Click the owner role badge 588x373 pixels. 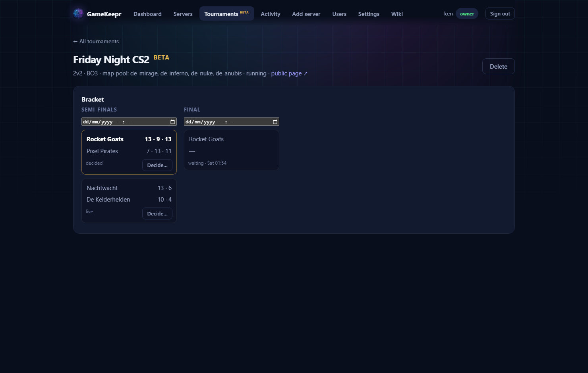pyautogui.click(x=467, y=14)
